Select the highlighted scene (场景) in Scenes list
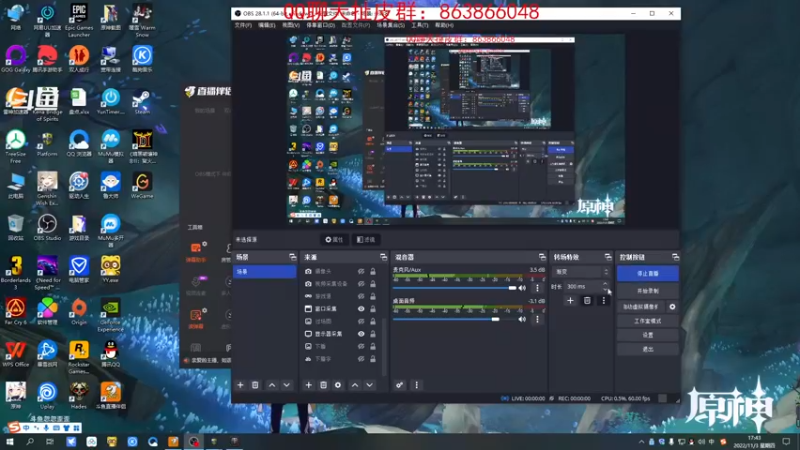 pos(265,272)
